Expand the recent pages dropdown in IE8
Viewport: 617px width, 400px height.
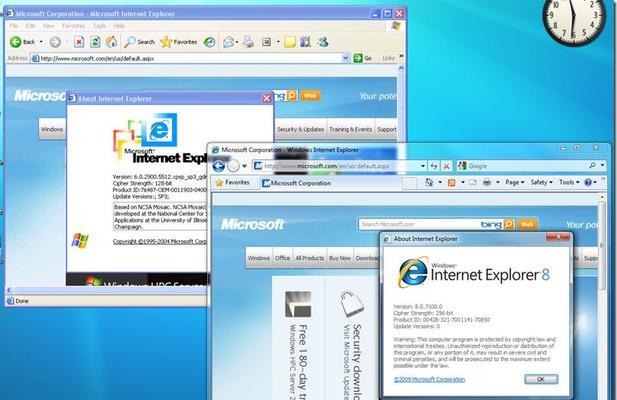pos(244,166)
